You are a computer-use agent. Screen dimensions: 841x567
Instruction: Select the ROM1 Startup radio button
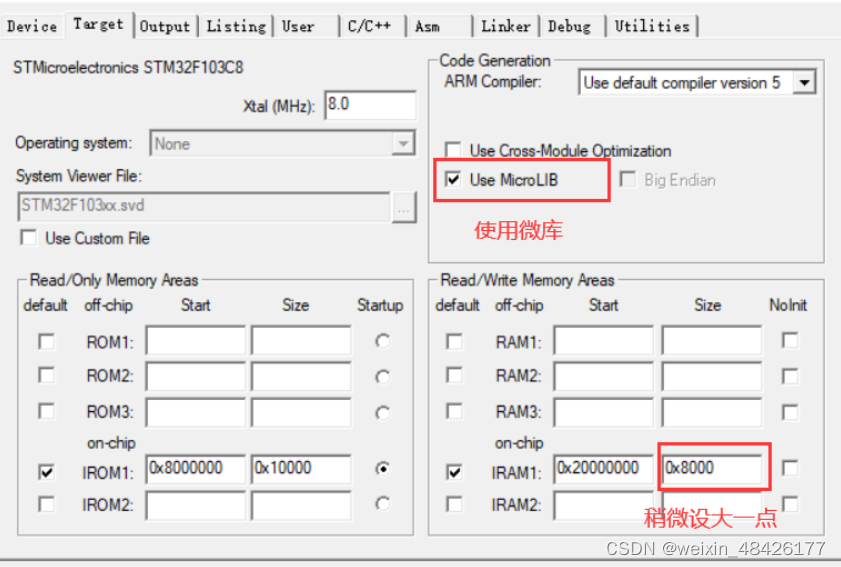(x=382, y=341)
